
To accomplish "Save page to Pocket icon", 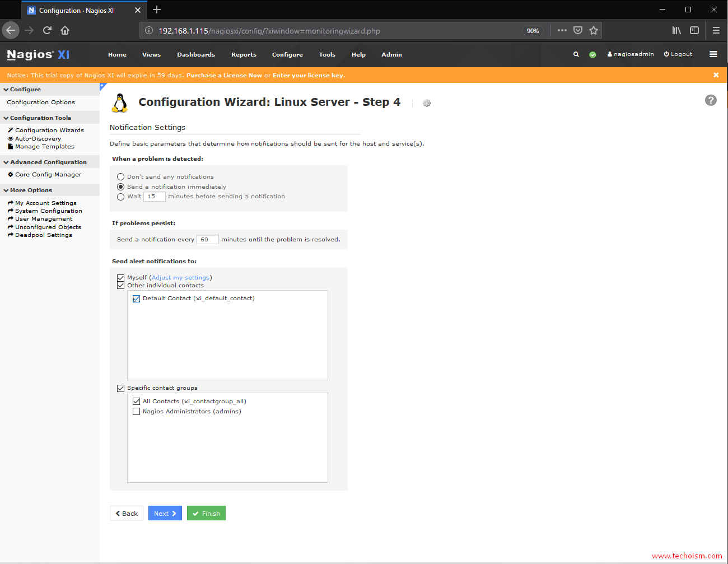I will point(578,30).
